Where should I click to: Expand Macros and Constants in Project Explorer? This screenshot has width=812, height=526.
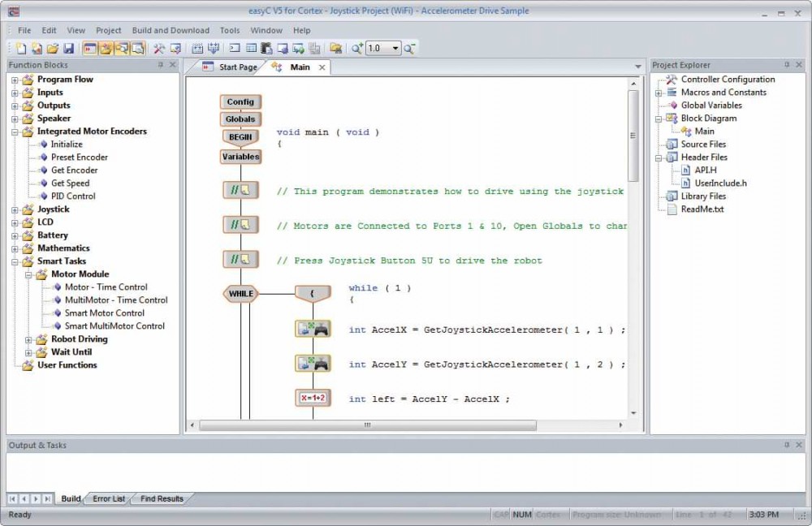coord(659,93)
